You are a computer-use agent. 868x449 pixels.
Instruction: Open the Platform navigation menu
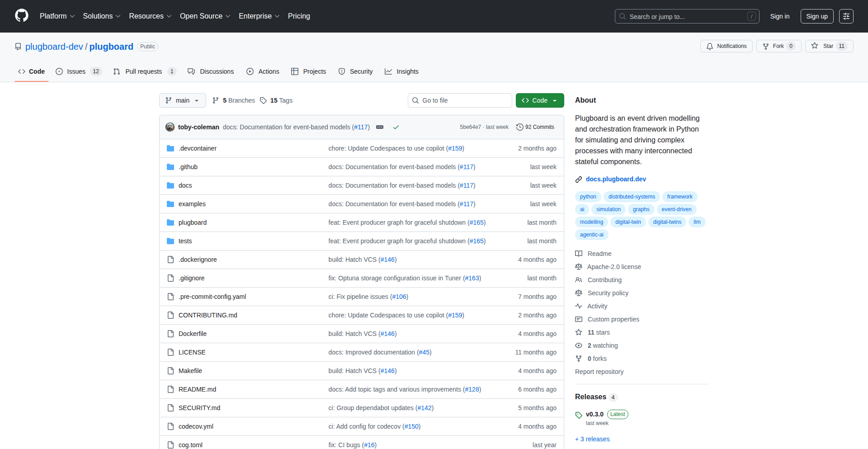point(57,16)
